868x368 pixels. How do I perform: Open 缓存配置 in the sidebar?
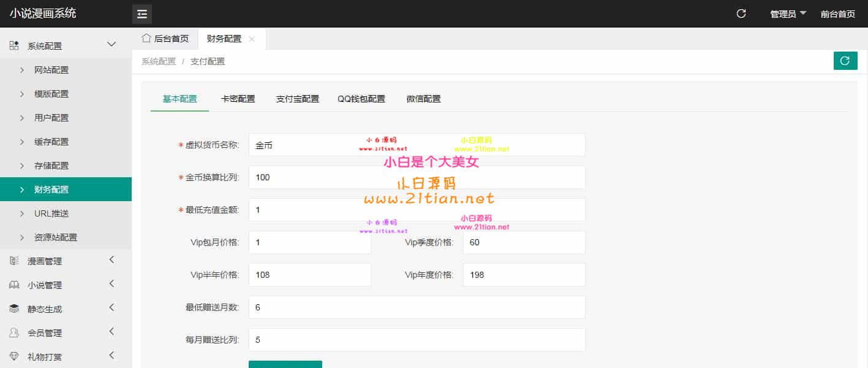(66, 142)
